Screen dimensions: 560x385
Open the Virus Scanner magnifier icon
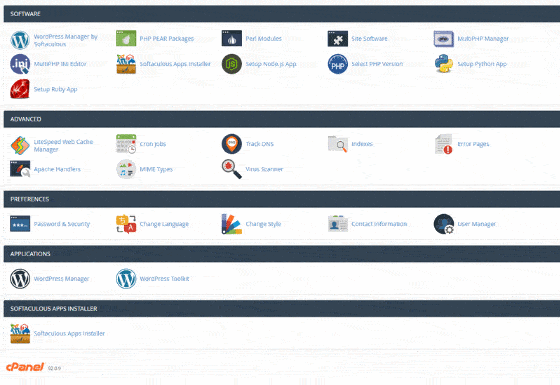point(232,169)
